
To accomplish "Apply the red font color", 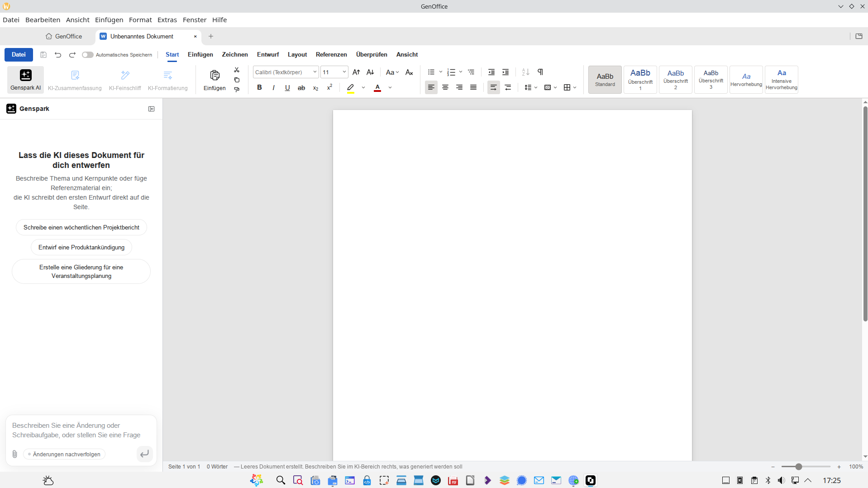I will [377, 88].
